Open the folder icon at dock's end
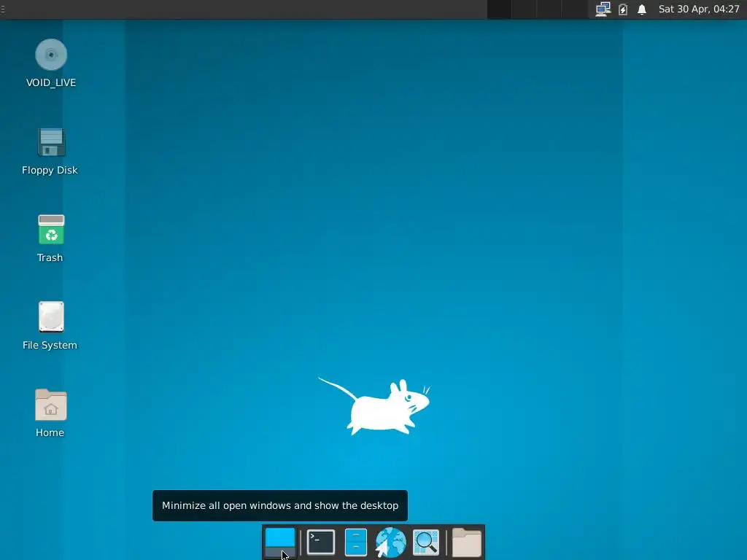Screen dimensions: 747x560 [x=466, y=542]
